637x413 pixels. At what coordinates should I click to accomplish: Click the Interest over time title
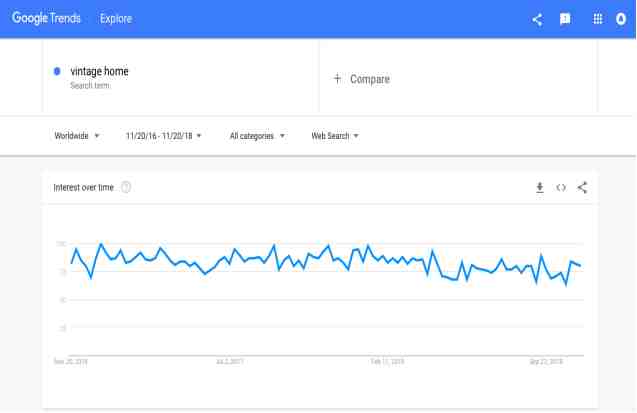pos(84,187)
